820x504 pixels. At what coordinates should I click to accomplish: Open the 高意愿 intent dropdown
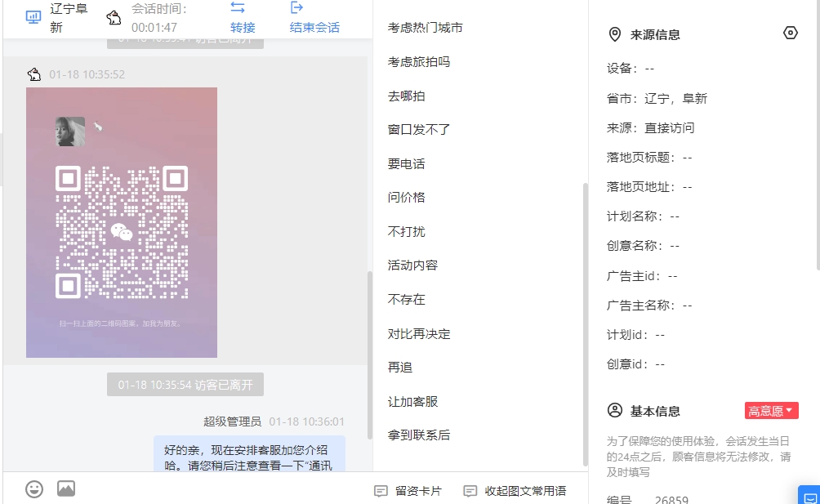point(771,411)
